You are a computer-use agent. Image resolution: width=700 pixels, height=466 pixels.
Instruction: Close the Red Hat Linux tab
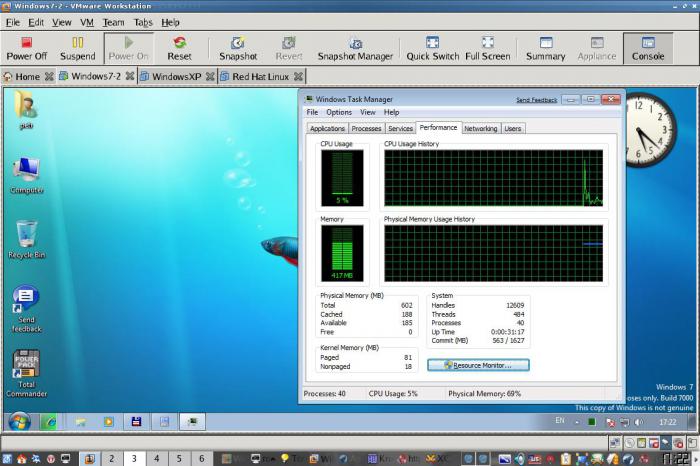[298, 77]
